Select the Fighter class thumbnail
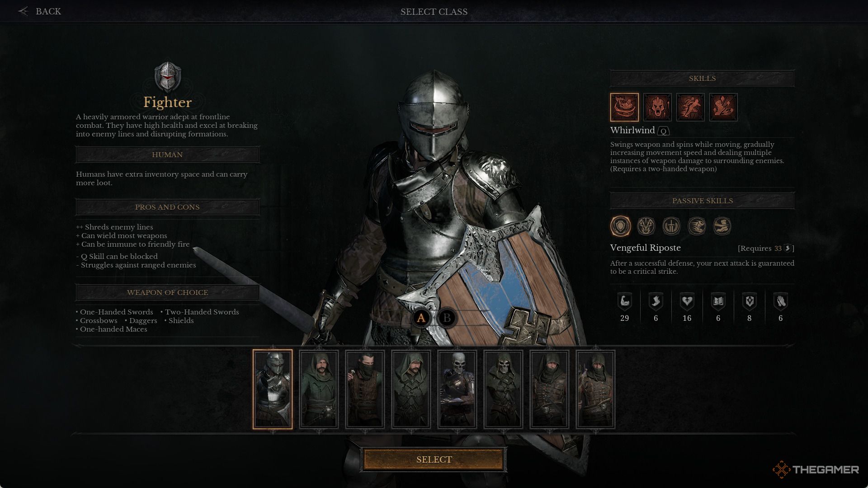Screen dimensions: 868x488 (x=273, y=389)
